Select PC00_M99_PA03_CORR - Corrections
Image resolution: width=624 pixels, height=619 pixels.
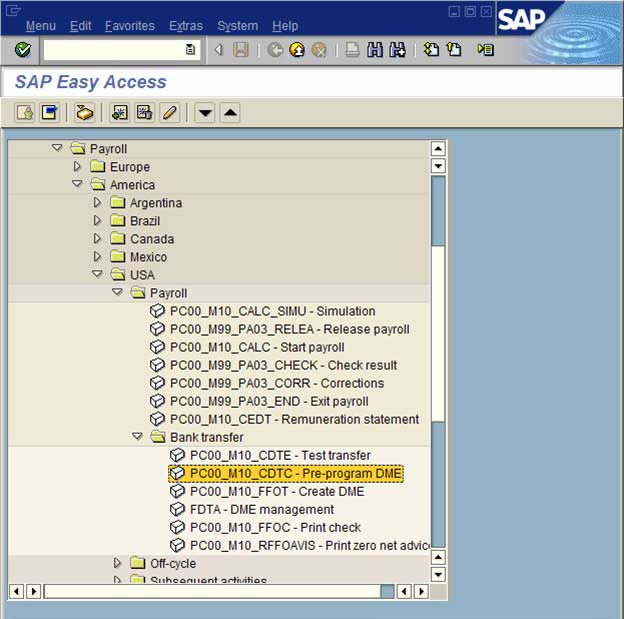click(x=277, y=383)
